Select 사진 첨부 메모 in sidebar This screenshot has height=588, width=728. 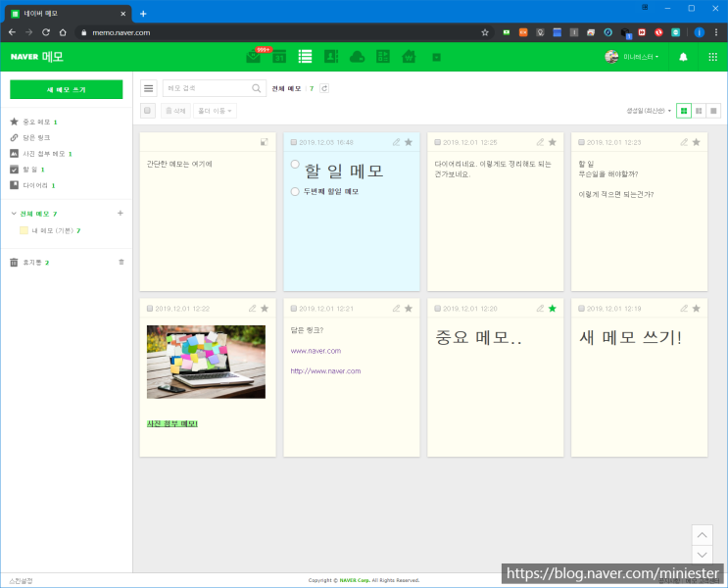[44, 153]
